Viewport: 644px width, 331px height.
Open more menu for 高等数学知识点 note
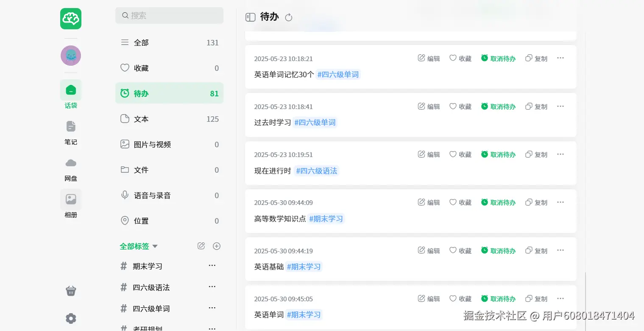[560, 202]
